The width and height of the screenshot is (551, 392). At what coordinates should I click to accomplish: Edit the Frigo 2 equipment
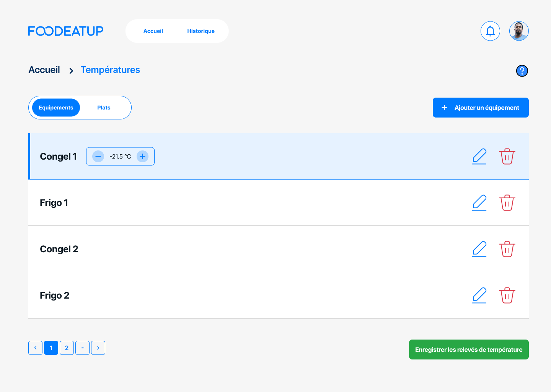[479, 296]
